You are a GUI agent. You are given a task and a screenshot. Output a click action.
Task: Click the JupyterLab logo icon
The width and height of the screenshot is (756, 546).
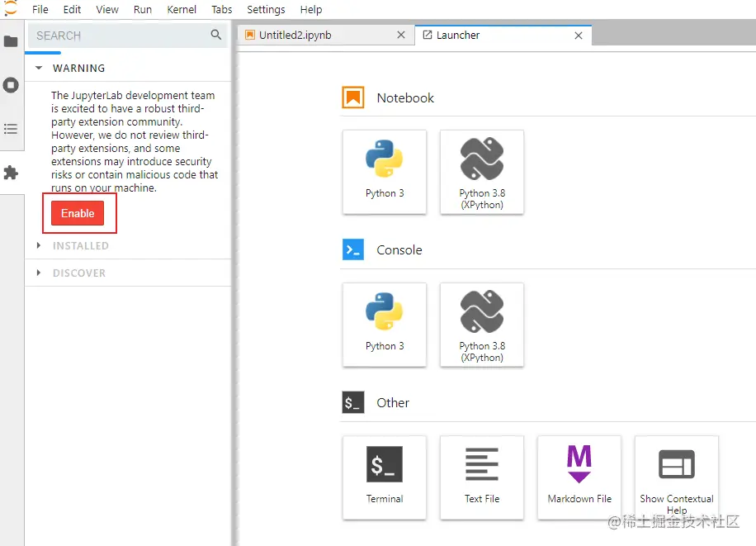pos(10,8)
